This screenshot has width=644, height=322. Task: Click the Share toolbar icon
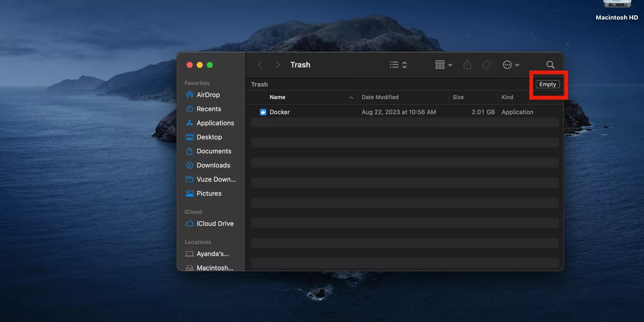467,65
